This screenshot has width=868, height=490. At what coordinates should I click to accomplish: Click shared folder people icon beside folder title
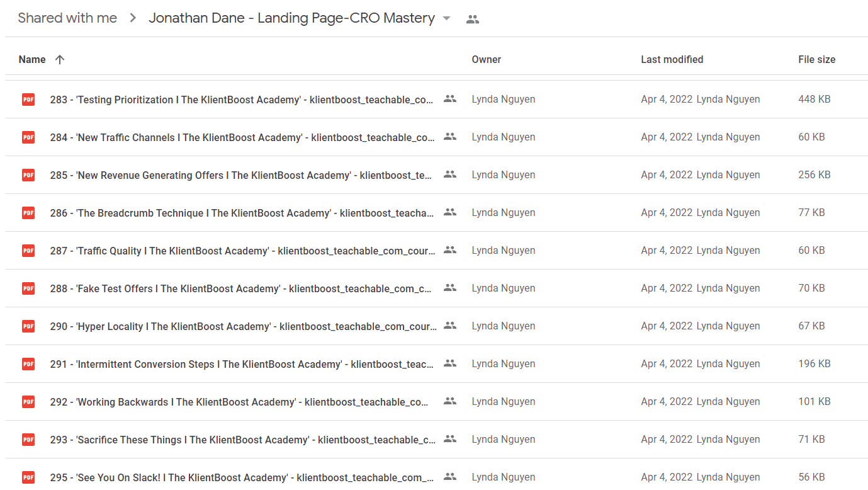(x=473, y=20)
